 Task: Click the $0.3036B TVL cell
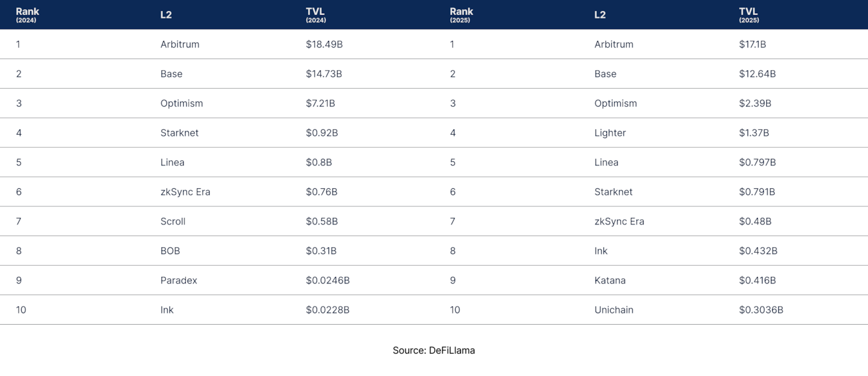tap(761, 310)
